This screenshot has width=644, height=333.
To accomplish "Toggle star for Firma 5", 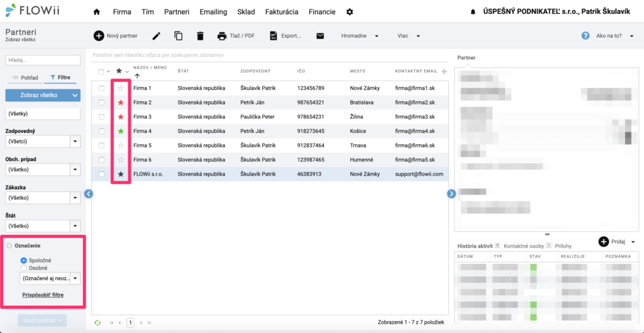I will click(x=121, y=145).
